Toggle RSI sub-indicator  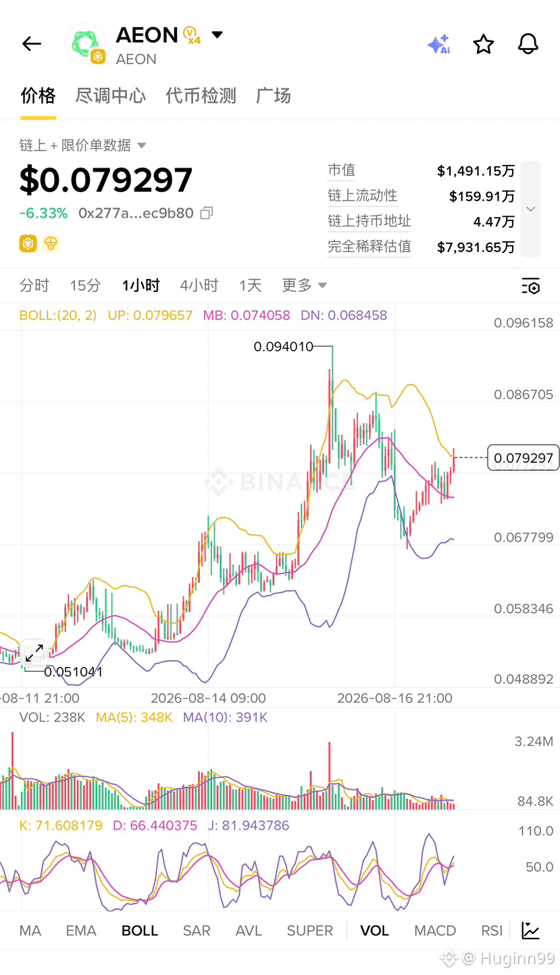(x=492, y=930)
